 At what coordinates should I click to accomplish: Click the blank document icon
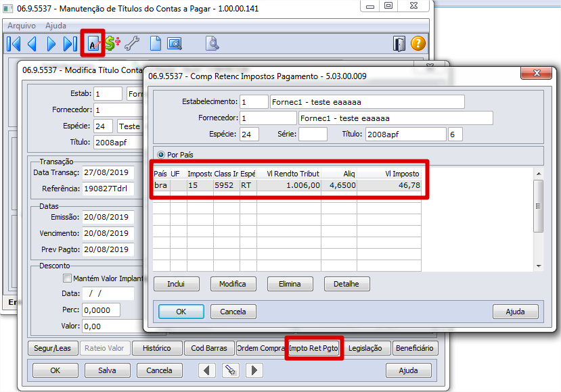(x=155, y=44)
